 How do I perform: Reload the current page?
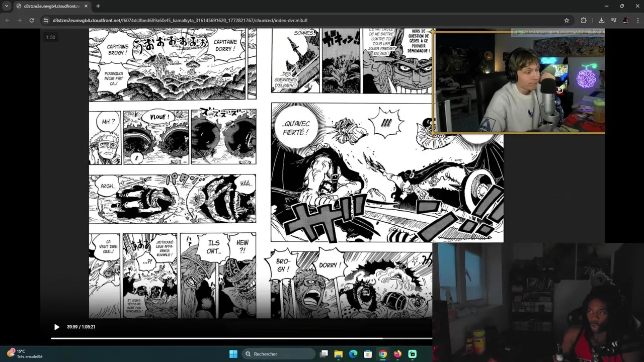pyautogui.click(x=32, y=20)
